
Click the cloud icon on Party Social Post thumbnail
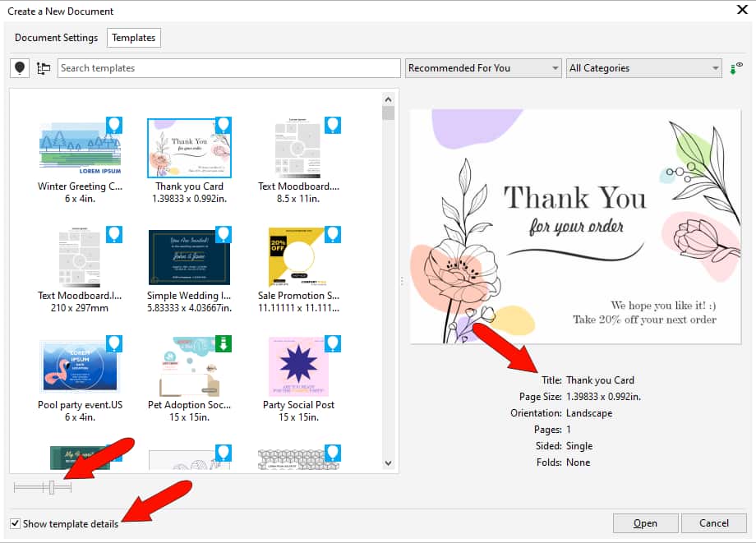[332, 343]
